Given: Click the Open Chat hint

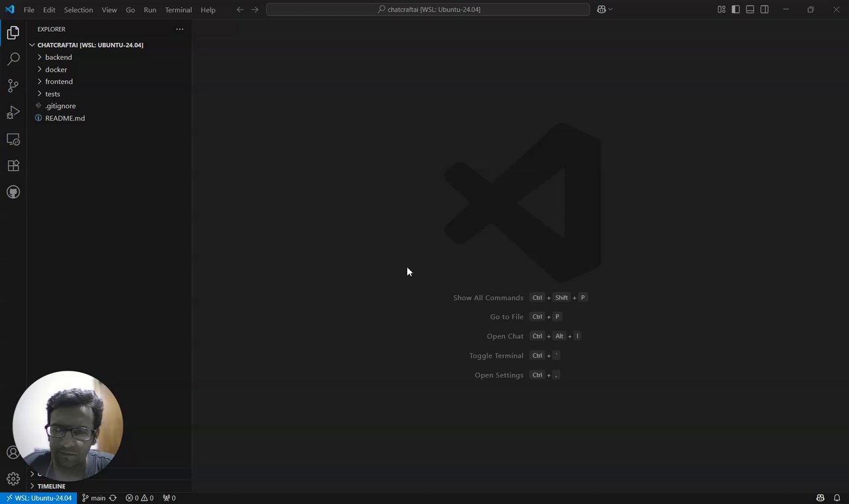Looking at the screenshot, I should pyautogui.click(x=505, y=336).
